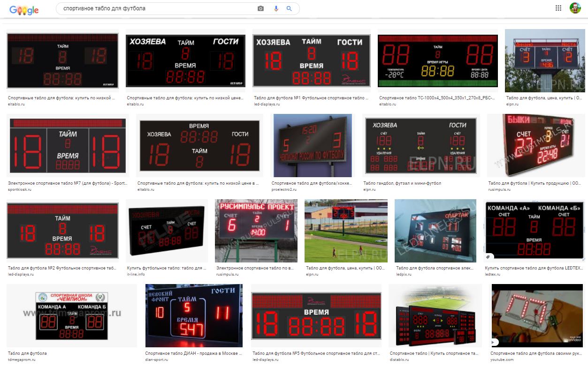Open the Google apps grid
Image resolution: width=588 pixels, height=367 pixels.
[558, 8]
